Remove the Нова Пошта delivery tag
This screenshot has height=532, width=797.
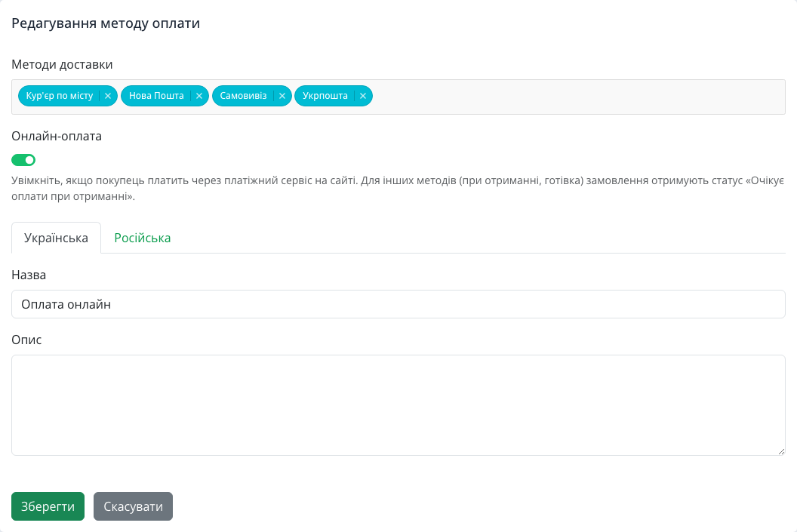click(x=199, y=96)
